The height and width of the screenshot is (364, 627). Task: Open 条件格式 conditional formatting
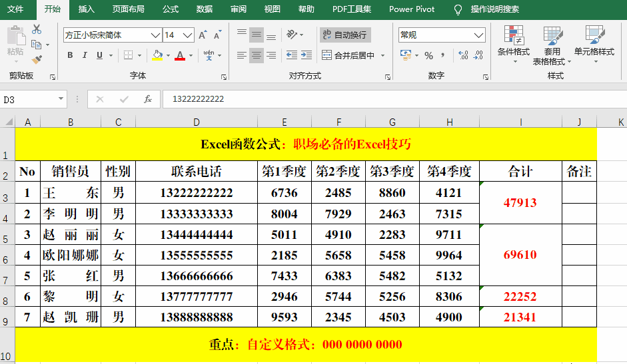pyautogui.click(x=514, y=45)
